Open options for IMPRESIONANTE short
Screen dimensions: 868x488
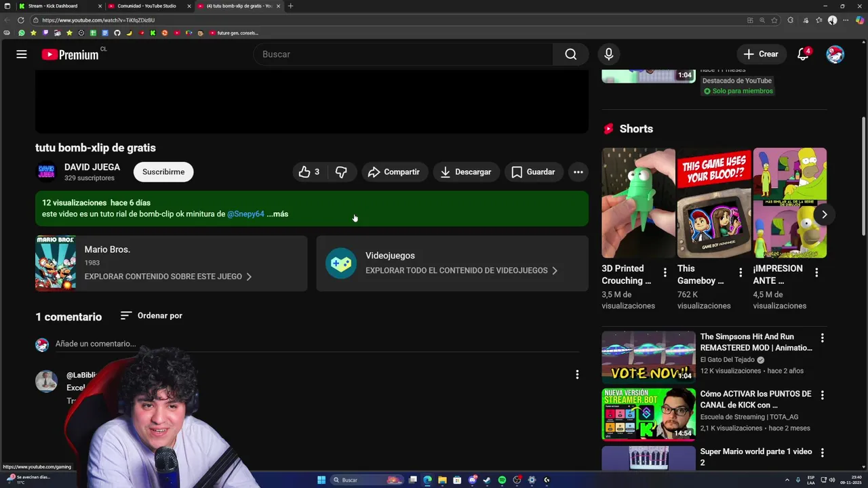click(x=816, y=272)
